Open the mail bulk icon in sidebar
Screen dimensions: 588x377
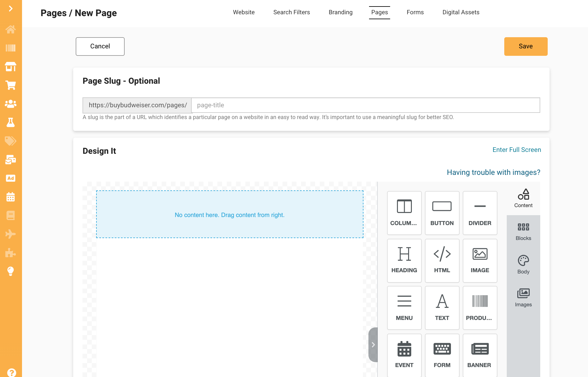coord(11,160)
